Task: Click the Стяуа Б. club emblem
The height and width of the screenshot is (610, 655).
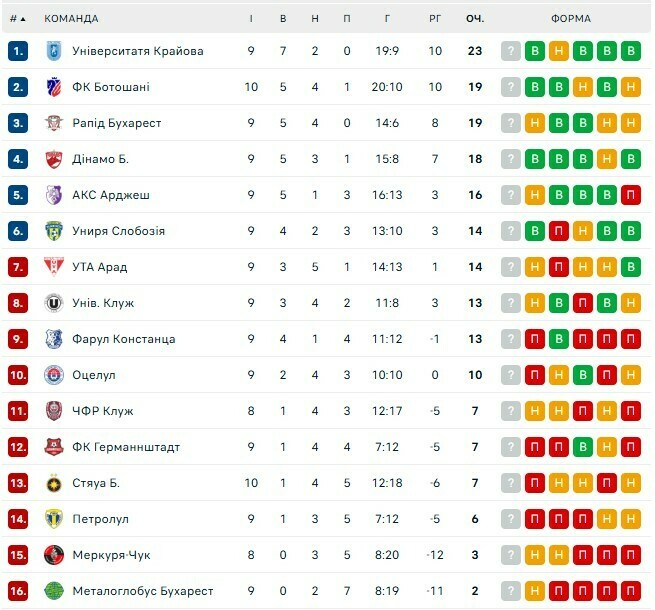Action: (54, 483)
